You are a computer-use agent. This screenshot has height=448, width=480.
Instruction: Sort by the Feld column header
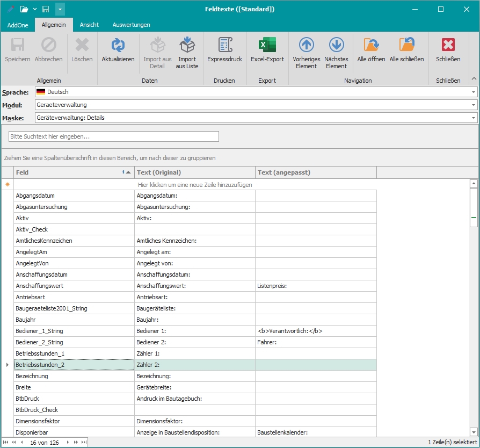point(67,172)
